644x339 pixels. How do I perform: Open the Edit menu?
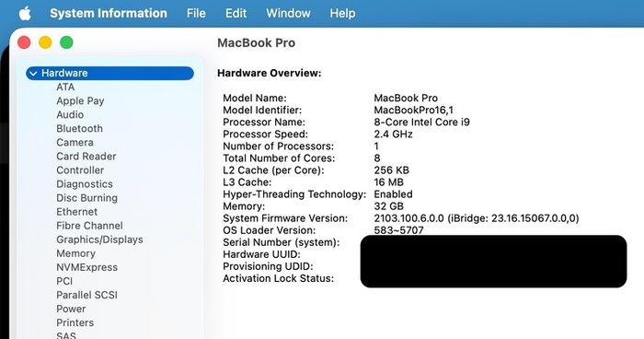point(236,13)
